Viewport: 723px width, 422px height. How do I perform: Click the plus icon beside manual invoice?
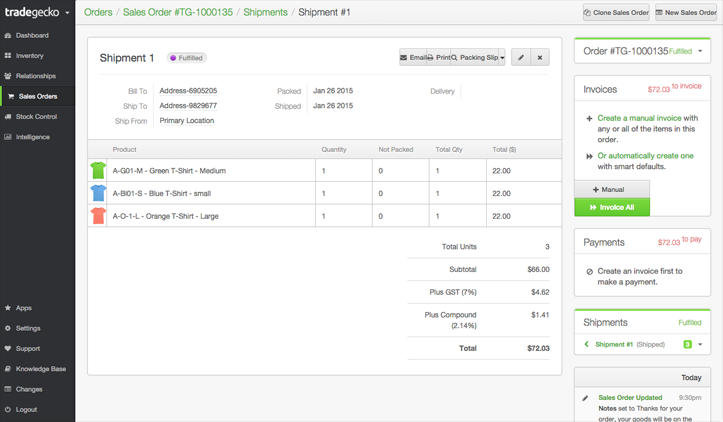click(x=589, y=119)
